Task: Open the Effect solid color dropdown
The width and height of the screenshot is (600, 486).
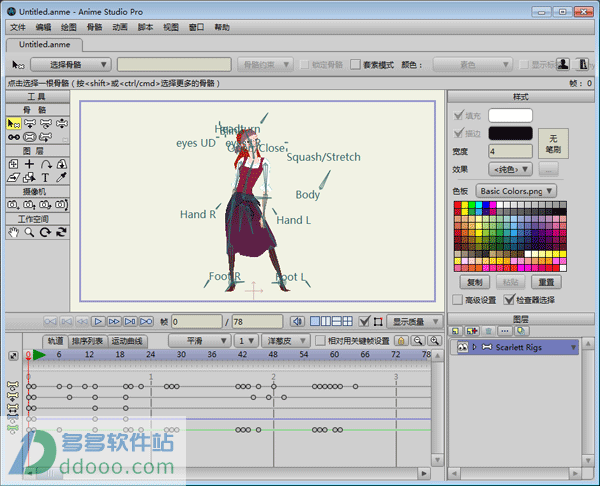Action: pyautogui.click(x=510, y=169)
